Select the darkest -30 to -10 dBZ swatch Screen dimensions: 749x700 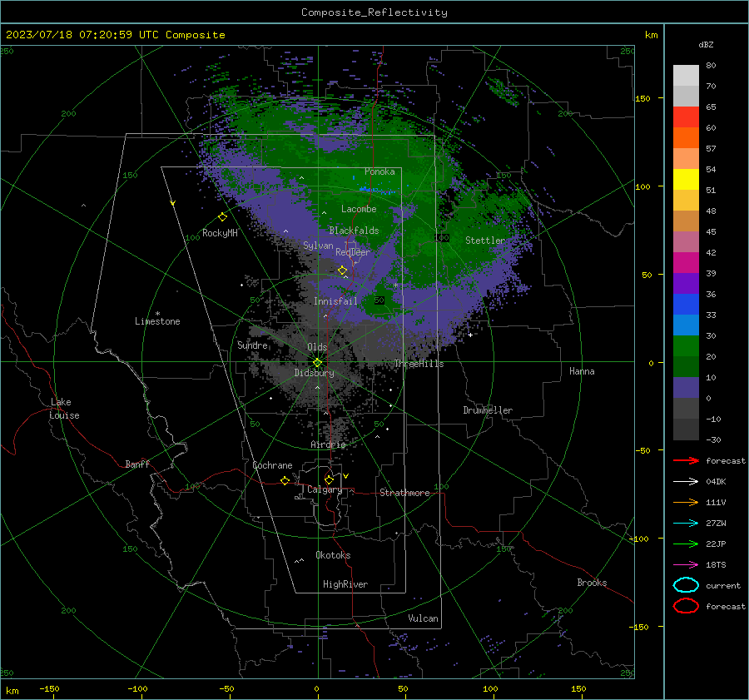[686, 429]
